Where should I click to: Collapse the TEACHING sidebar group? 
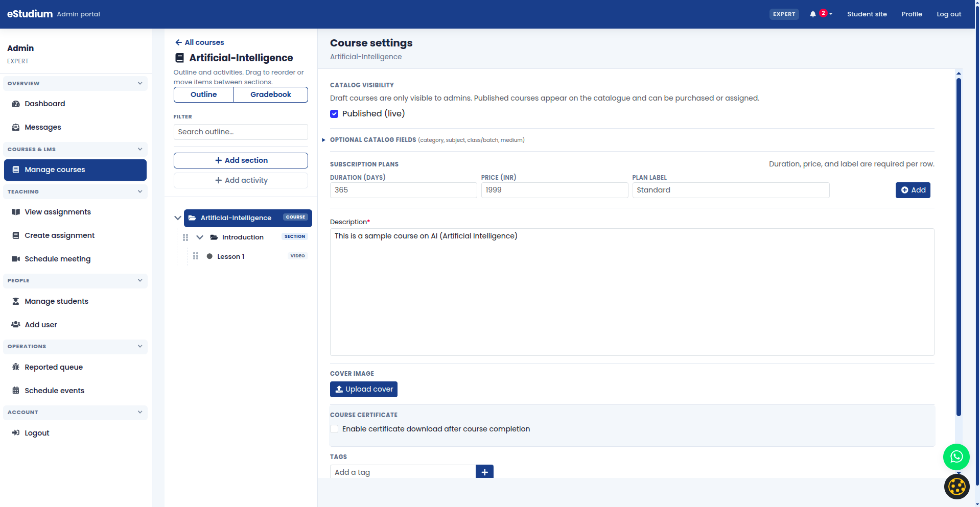point(75,191)
